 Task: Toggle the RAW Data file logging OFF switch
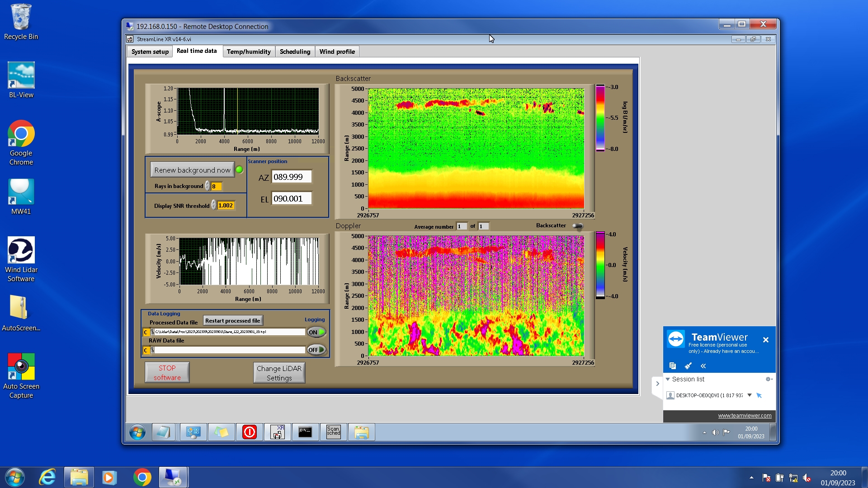[316, 350]
